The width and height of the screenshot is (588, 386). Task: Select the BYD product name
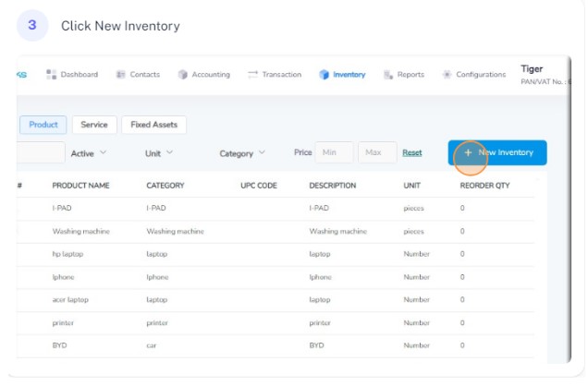59,345
